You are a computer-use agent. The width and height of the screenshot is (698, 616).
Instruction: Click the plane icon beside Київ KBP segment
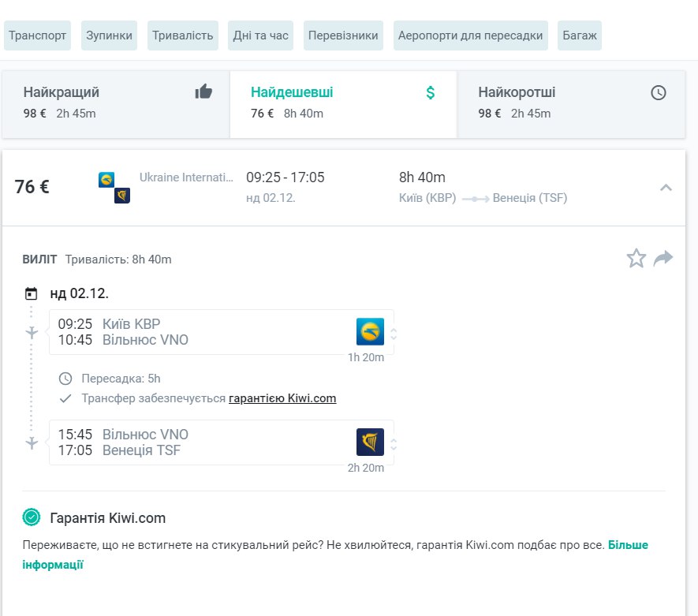click(x=32, y=333)
